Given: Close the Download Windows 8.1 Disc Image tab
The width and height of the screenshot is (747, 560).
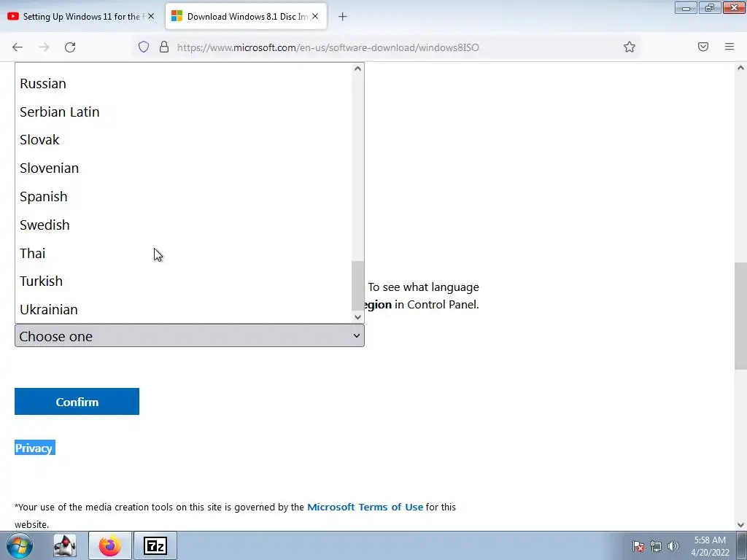Looking at the screenshot, I should [x=315, y=16].
